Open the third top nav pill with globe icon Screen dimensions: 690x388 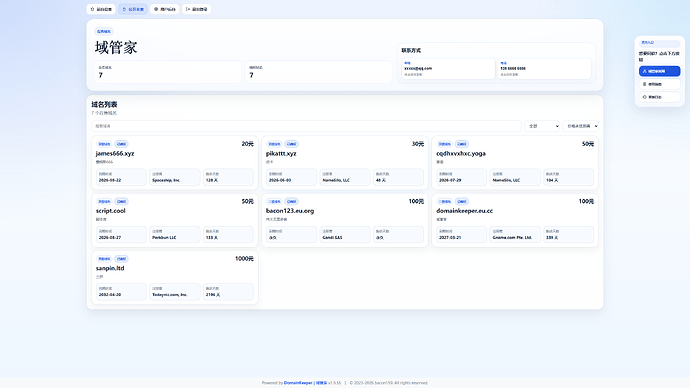[x=165, y=9]
